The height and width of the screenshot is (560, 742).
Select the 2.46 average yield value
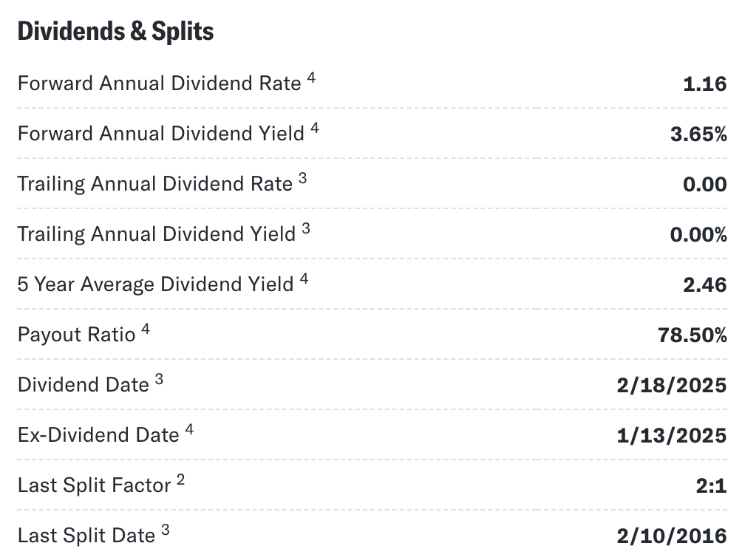(704, 285)
